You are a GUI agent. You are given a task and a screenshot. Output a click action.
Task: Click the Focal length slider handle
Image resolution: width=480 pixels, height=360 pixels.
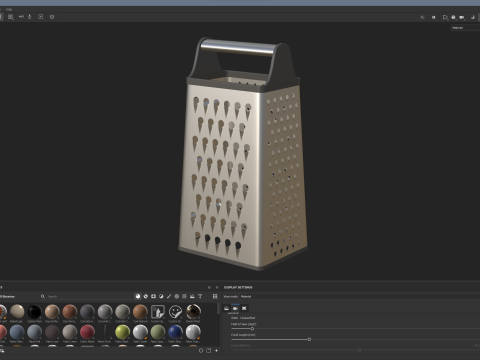(309, 339)
